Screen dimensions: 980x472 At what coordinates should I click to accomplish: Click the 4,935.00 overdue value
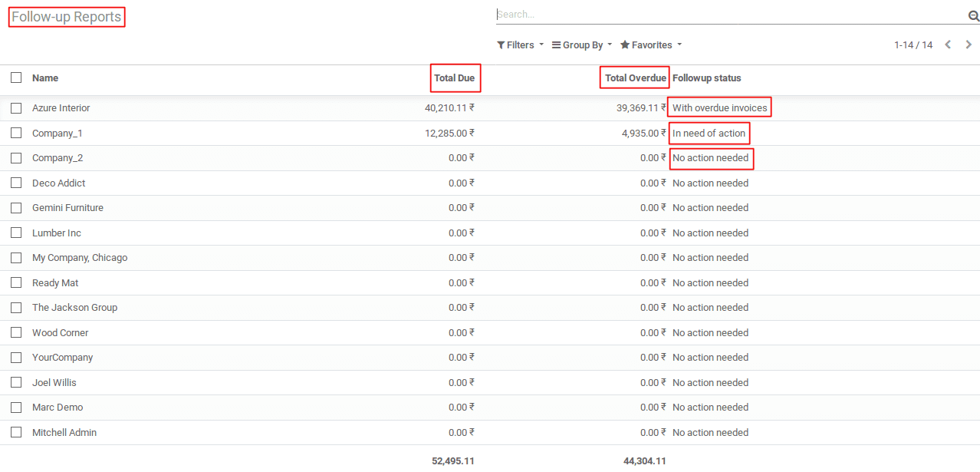coord(644,134)
